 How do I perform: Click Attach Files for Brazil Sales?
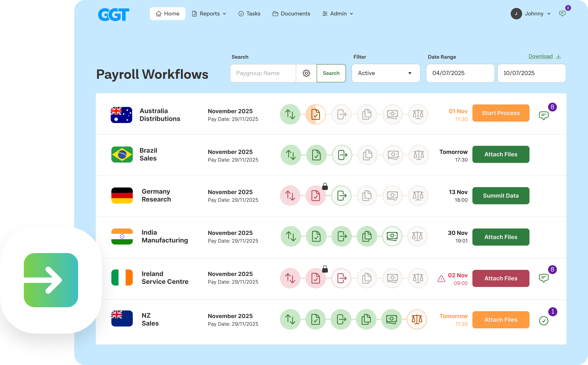point(501,154)
